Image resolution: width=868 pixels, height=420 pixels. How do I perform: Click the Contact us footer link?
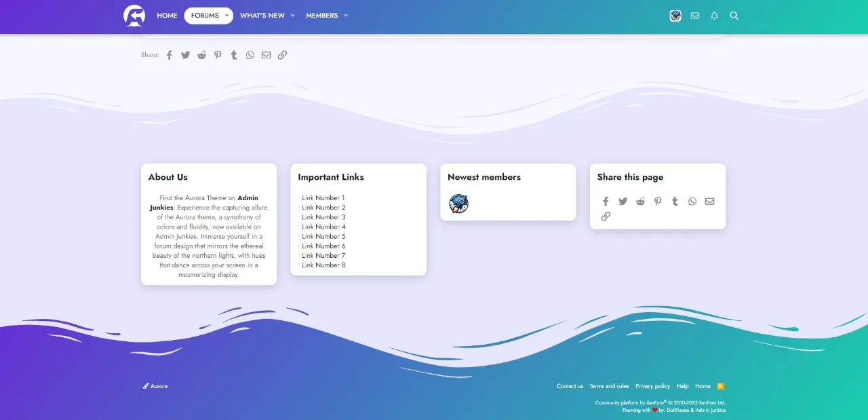coord(570,386)
